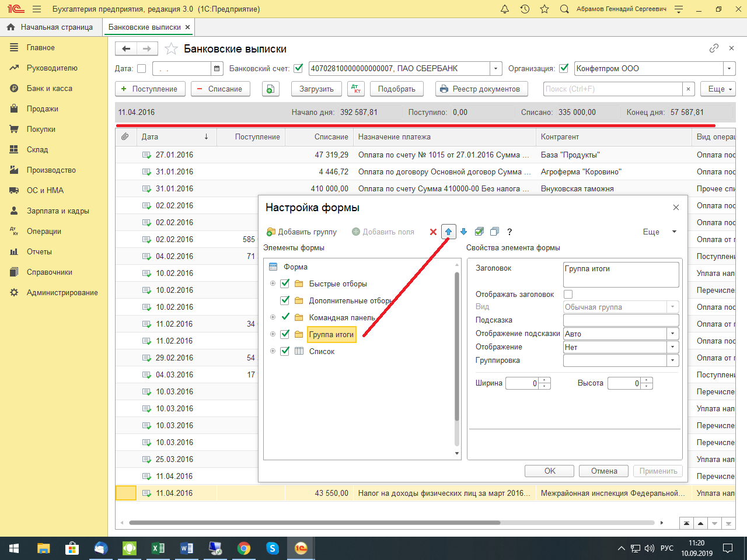Add Банковские выписки to favorites star
The height and width of the screenshot is (560, 747).
click(x=171, y=49)
